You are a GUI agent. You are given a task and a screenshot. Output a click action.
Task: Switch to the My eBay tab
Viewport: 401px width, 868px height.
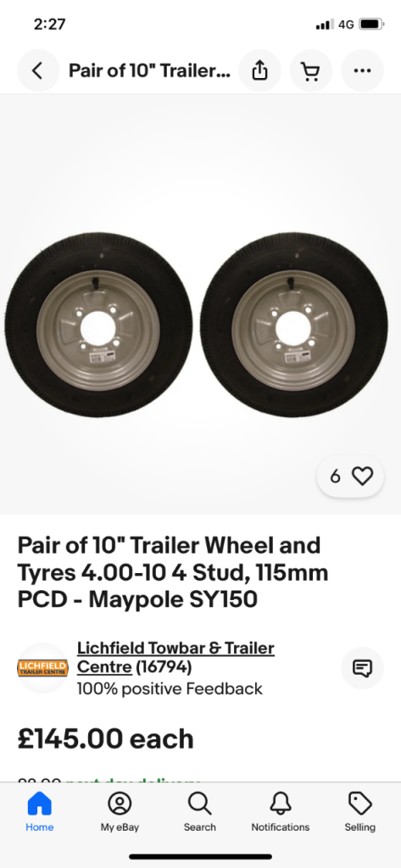(x=120, y=812)
